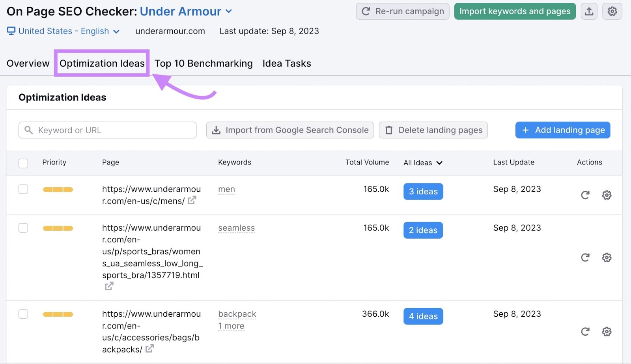
Task: Open the 2 ideas button for seamless row
Action: (423, 230)
